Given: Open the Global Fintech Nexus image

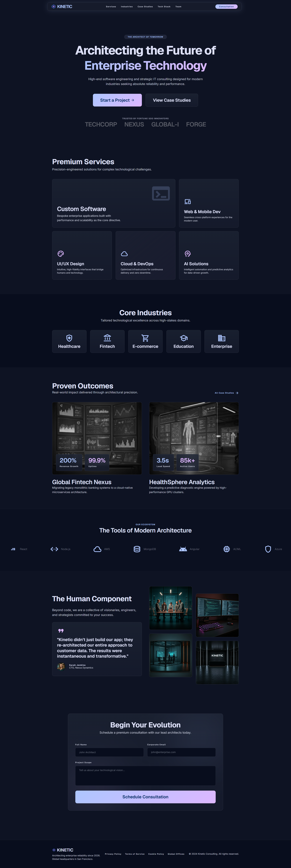Looking at the screenshot, I should coord(97,438).
